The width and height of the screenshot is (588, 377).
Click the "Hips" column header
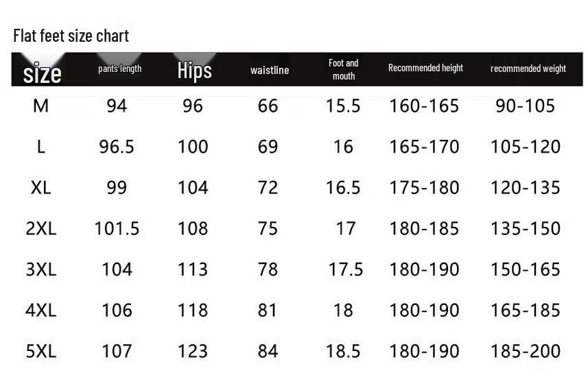194,70
